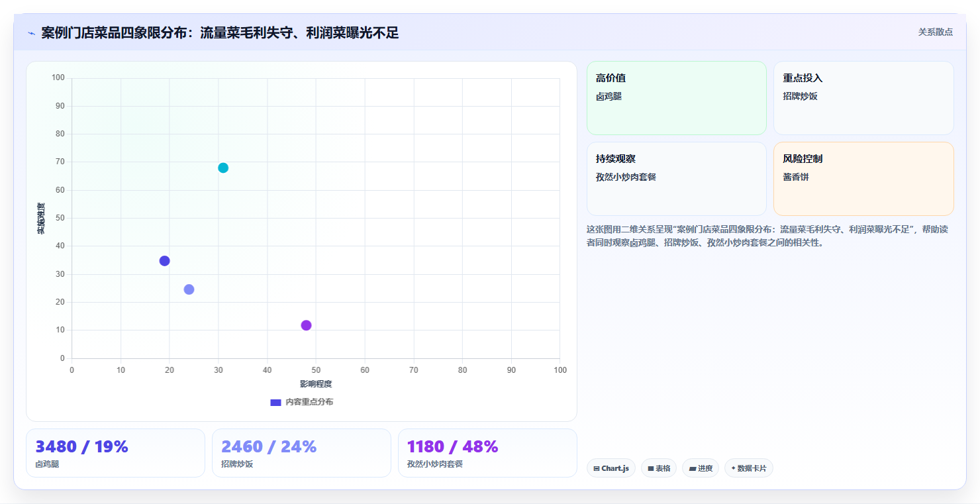Select the 1180 / 48% stat card
Screen dimensions: 980x504
pos(487,453)
